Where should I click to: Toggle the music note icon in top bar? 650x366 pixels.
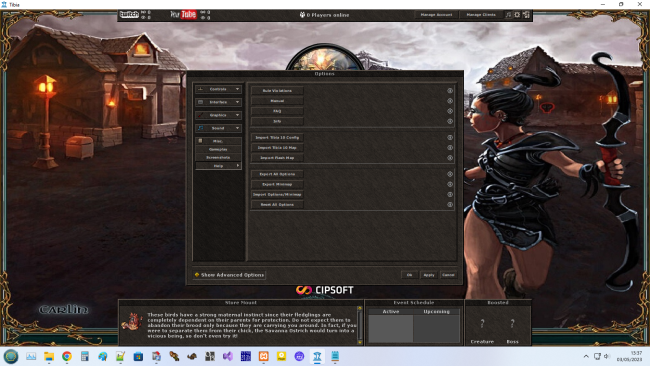tap(508, 15)
